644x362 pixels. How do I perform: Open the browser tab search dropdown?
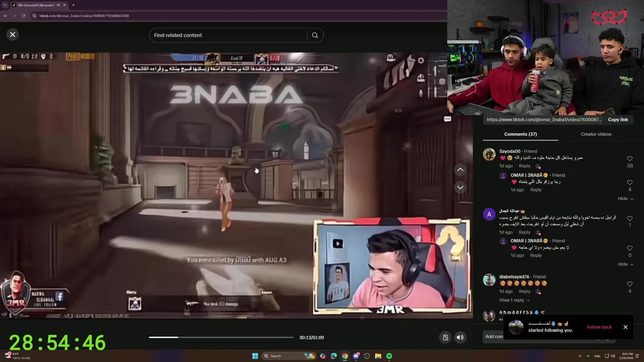pyautogui.click(x=5, y=5)
